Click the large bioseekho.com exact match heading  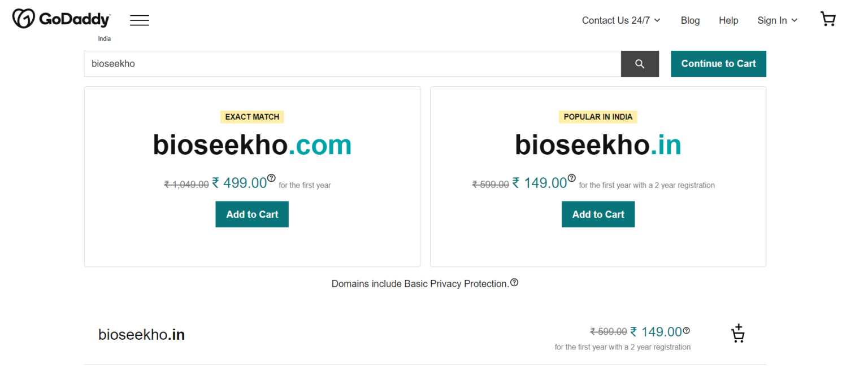252,145
